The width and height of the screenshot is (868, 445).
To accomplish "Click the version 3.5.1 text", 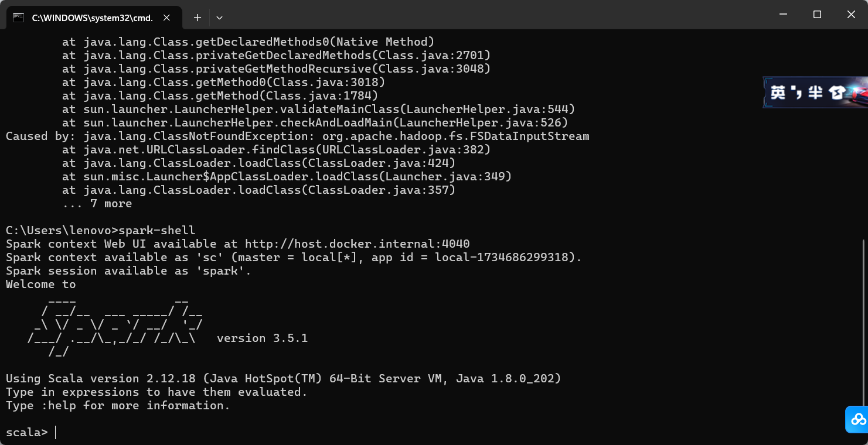I will point(263,338).
